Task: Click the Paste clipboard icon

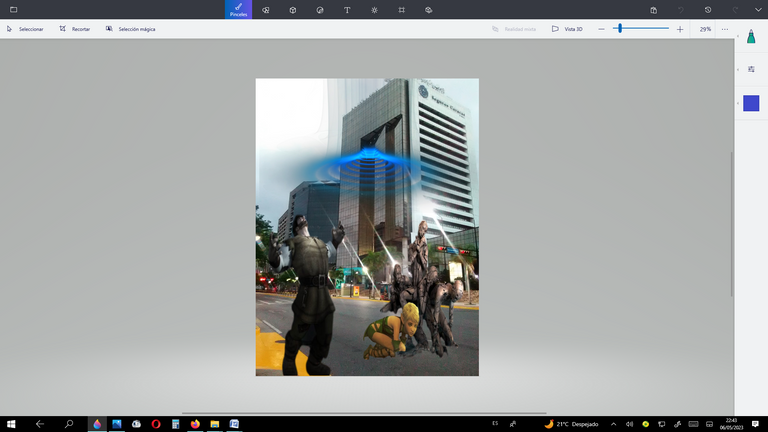Action: 653,10
